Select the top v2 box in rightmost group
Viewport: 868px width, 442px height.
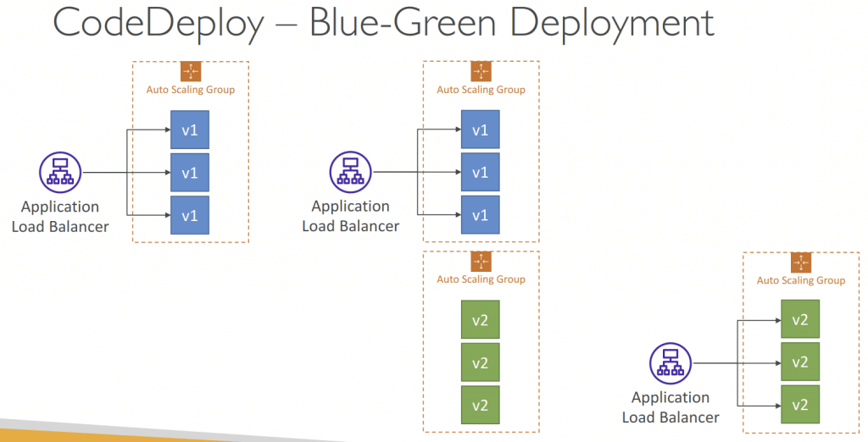[x=800, y=319]
